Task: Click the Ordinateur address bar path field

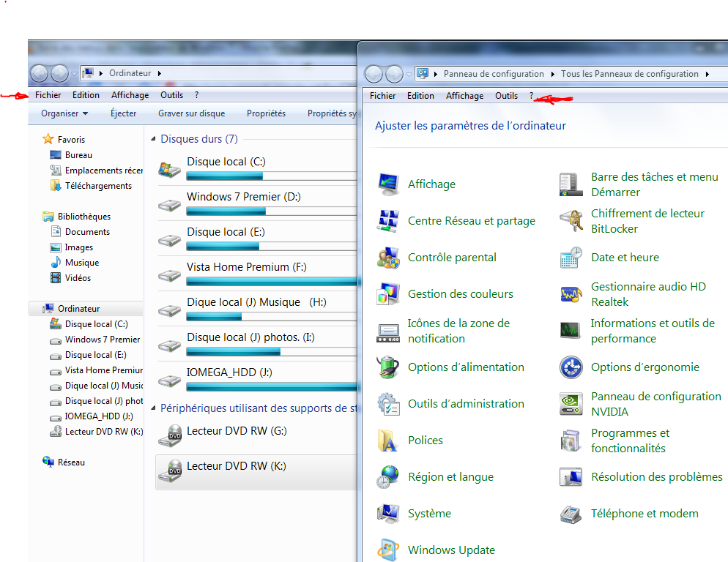Action: click(x=218, y=73)
